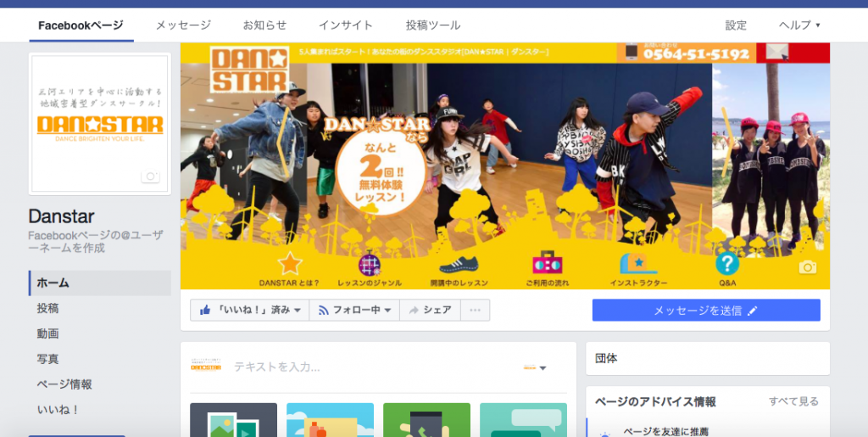
Task: Open the 「いいね！」済み dropdown button
Action: 250,311
